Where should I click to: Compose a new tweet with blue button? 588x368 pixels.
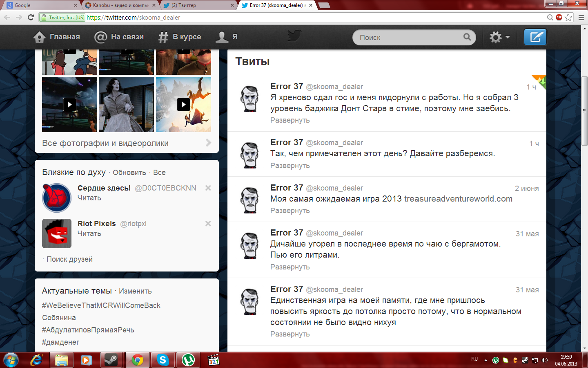pyautogui.click(x=535, y=37)
